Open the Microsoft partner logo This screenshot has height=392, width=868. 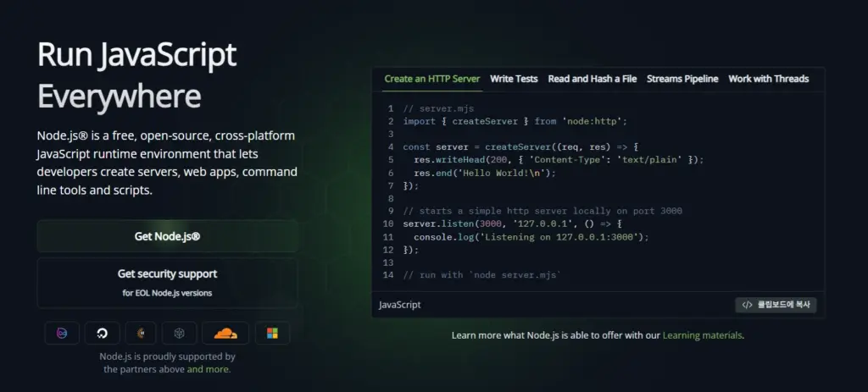272,333
